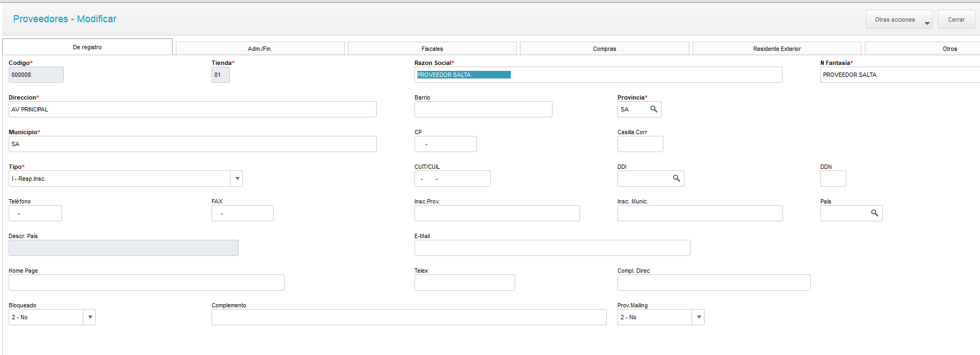Click the Compl. Direc input field

tap(714, 282)
